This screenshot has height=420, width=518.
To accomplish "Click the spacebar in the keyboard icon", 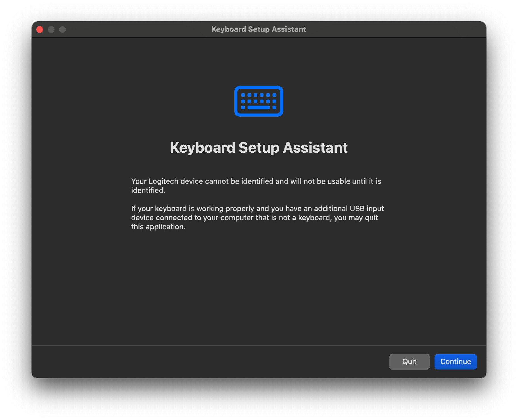I will click(258, 108).
